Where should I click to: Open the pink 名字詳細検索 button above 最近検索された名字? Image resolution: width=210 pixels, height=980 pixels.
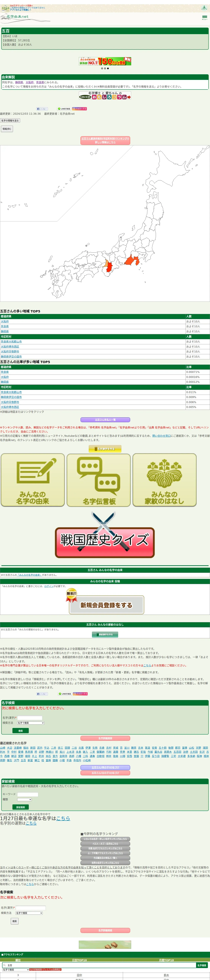(x=105, y=738)
